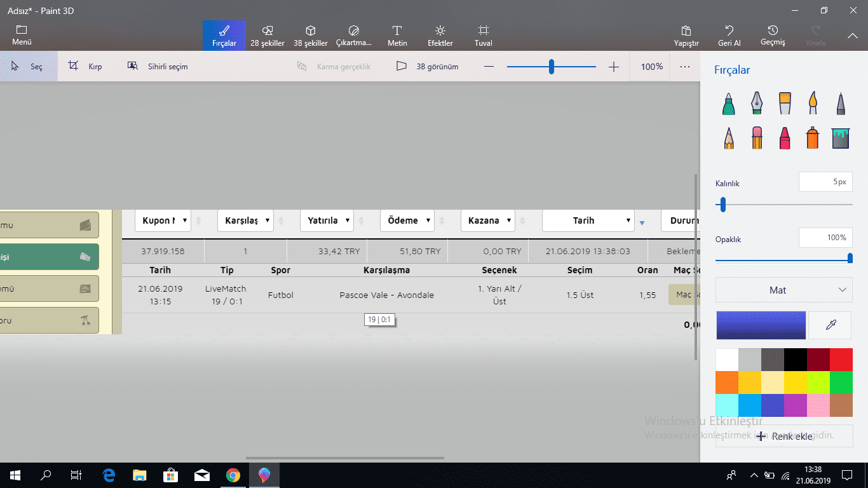The image size is (868, 488).
Task: Open File Explorer from the taskbar
Action: (140, 475)
